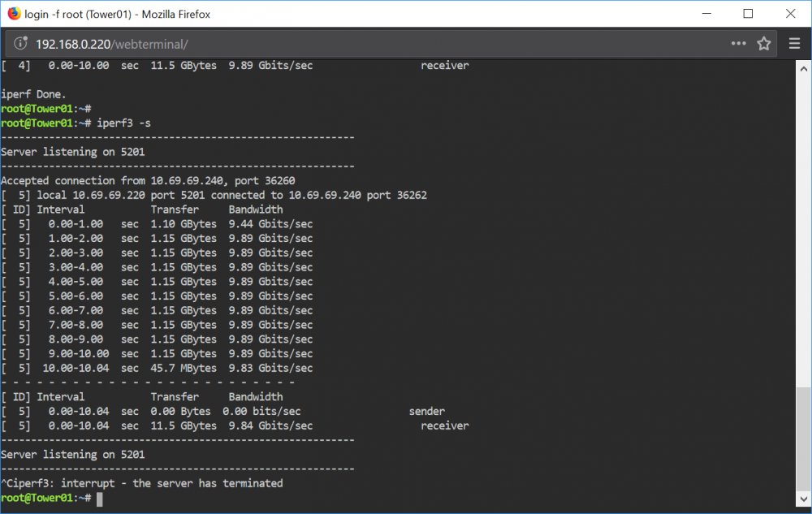Maximize the Firefox window
Screen dimensions: 812x514
(748, 14)
